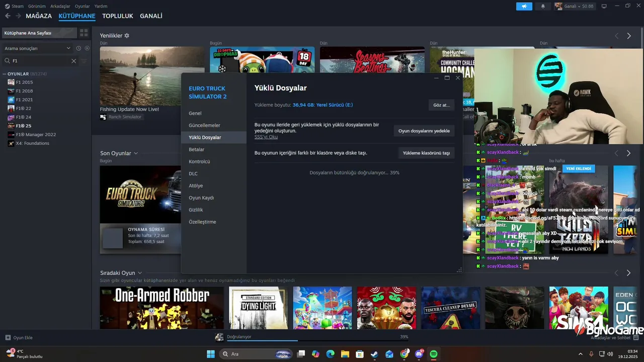Open Gizlilik in properties dialog
This screenshot has height=362, width=644.
click(x=214, y=210)
